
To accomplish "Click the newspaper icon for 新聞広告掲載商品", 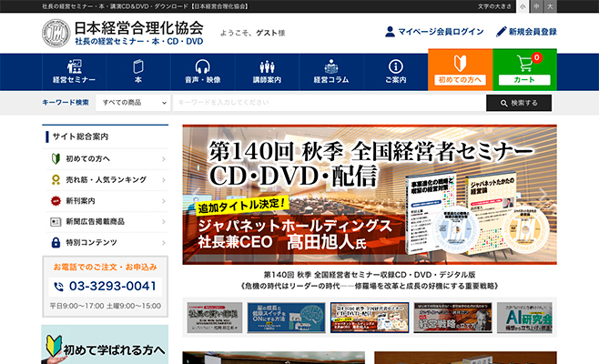I will (x=56, y=221).
